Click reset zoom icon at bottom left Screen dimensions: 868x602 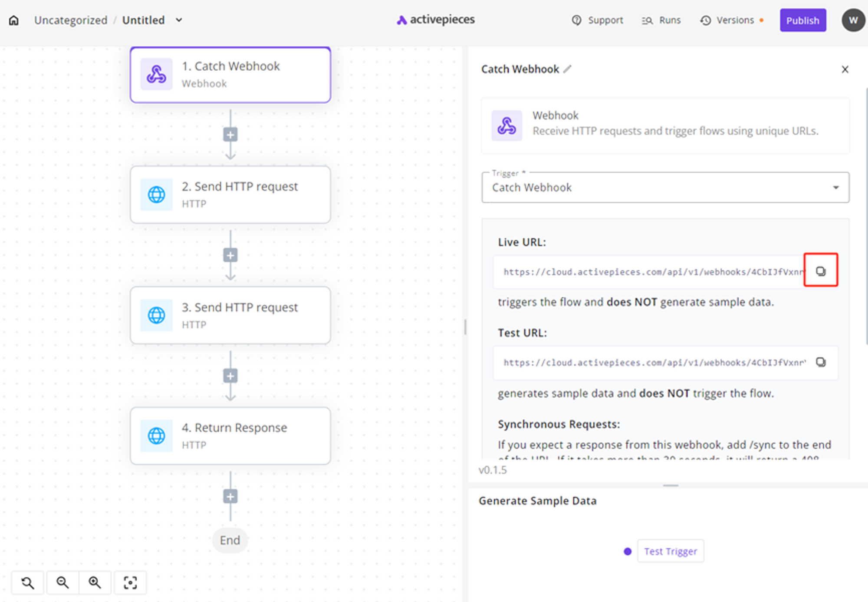tap(28, 582)
